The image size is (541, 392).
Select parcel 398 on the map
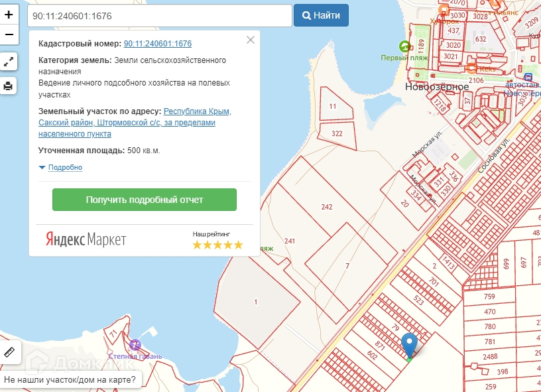tap(503, 371)
